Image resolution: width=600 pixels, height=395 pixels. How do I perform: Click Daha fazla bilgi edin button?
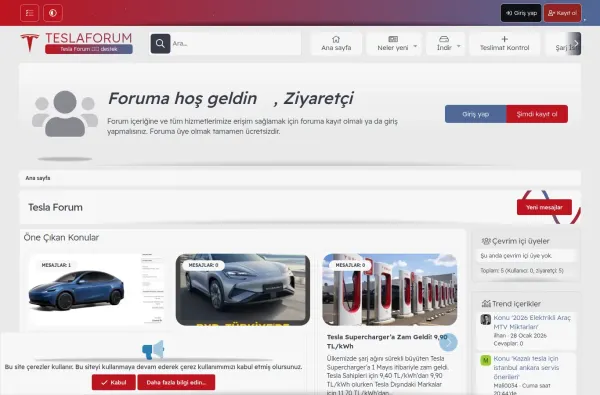point(176,382)
